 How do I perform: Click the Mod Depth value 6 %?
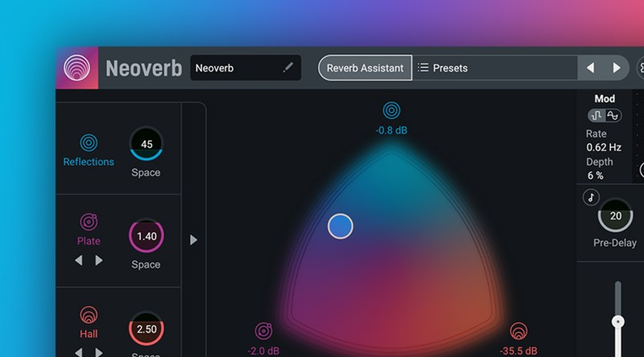click(x=596, y=175)
